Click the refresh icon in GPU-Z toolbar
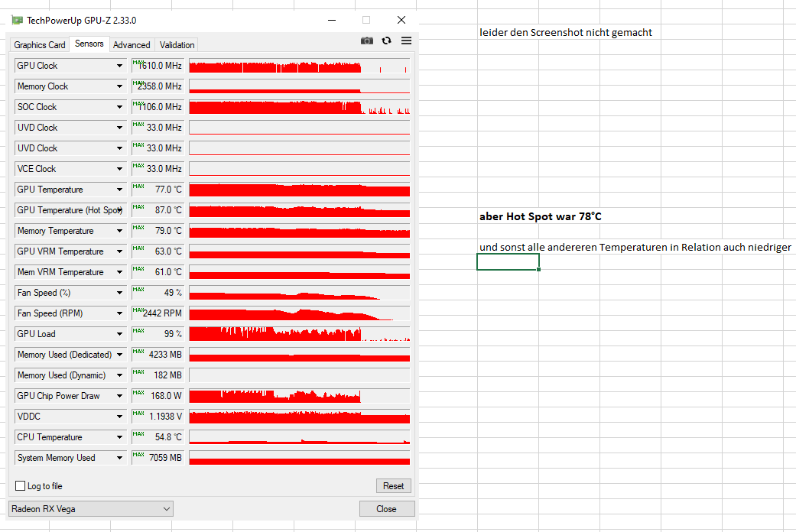The height and width of the screenshot is (532, 796). (386, 41)
